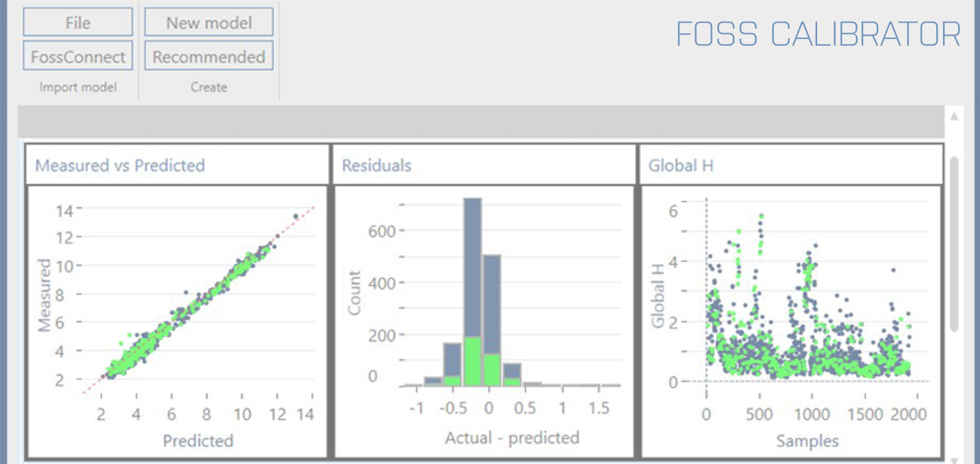Select the Measured vs Predicted panel title
Image resolution: width=980 pixels, height=464 pixels.
(120, 165)
